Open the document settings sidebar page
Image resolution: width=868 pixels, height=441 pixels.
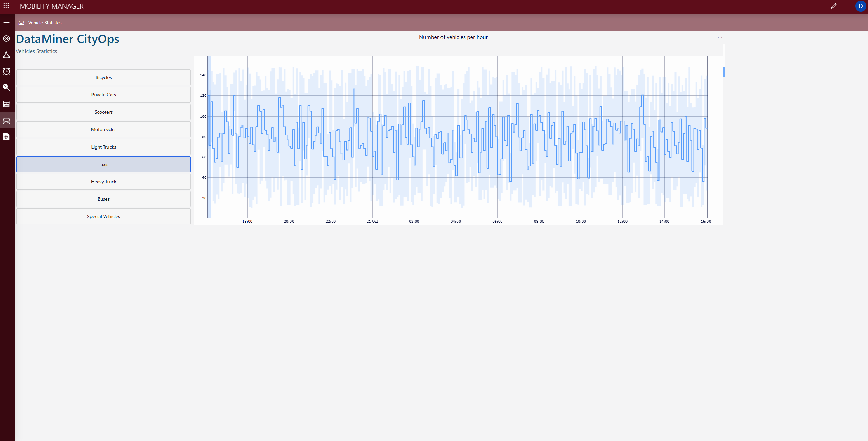[6, 137]
